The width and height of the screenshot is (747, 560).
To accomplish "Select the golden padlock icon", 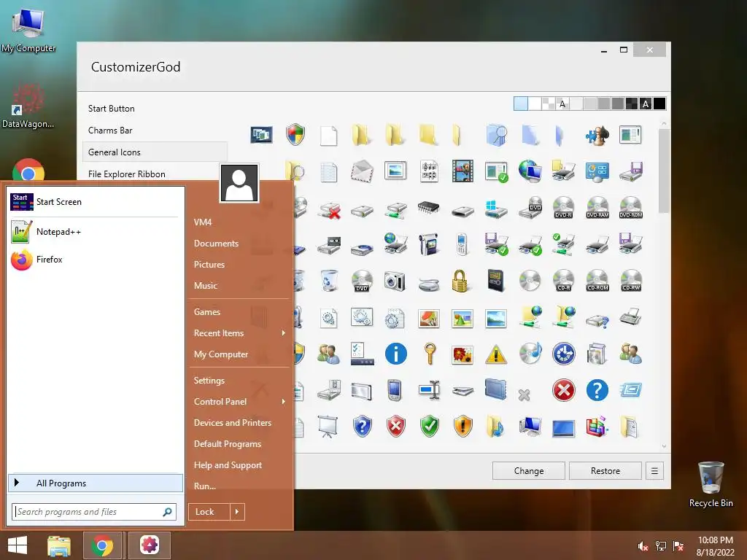I will [x=460, y=281].
